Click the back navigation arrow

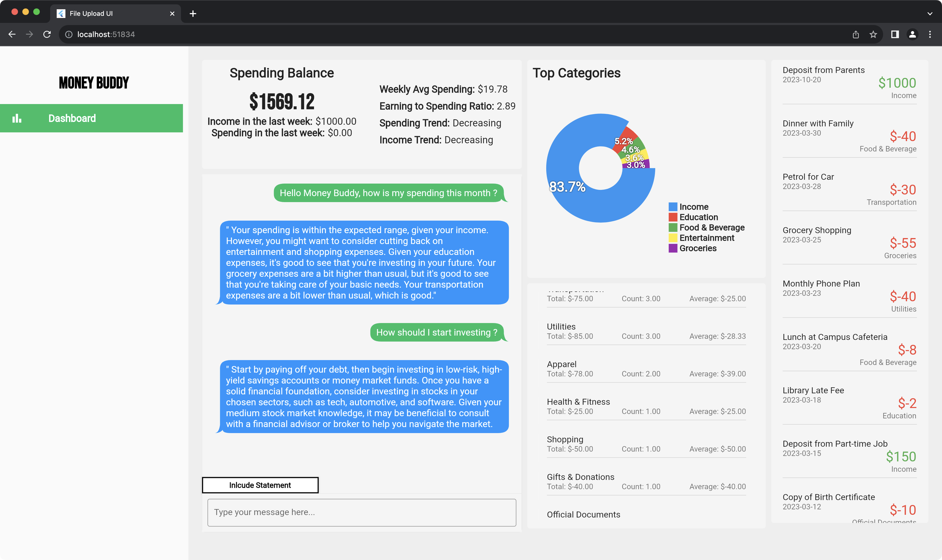[13, 34]
